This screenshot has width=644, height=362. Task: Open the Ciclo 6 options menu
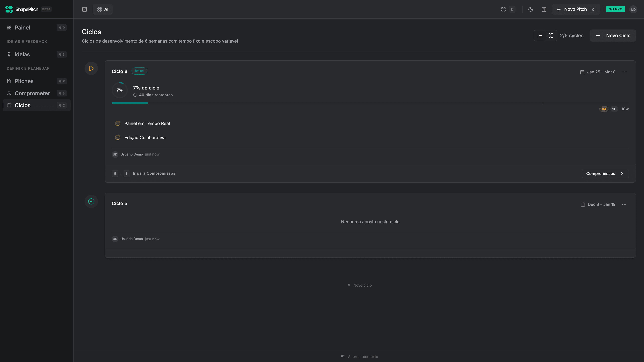tap(624, 72)
